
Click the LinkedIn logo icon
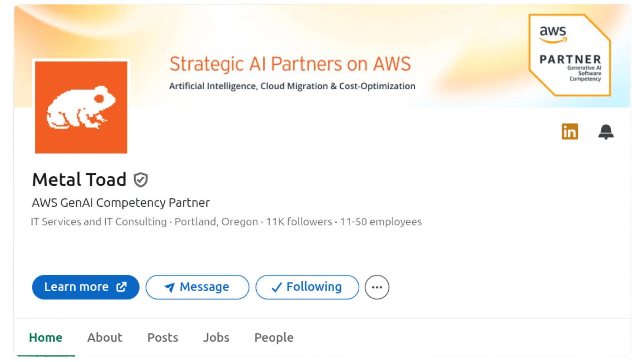click(x=570, y=132)
